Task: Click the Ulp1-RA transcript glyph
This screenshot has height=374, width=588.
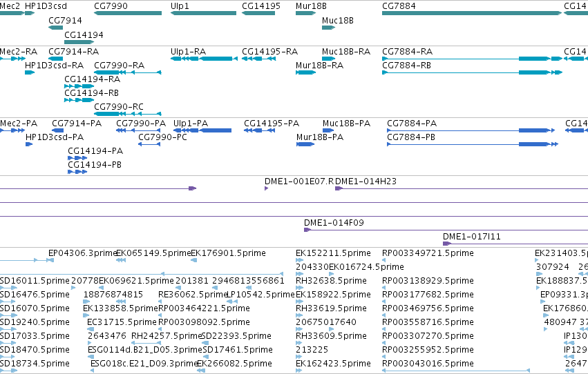Action: coord(204,59)
